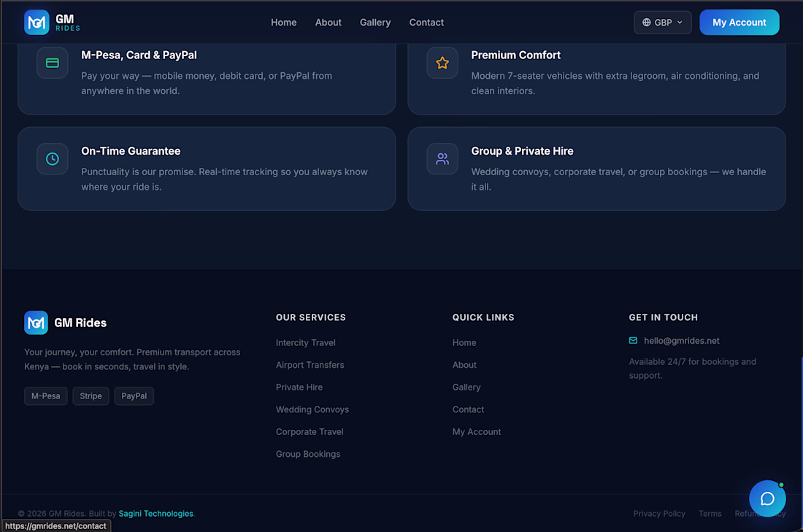Click the 'GET IN TOUCH' footer heading
803x532 pixels.
663,317
